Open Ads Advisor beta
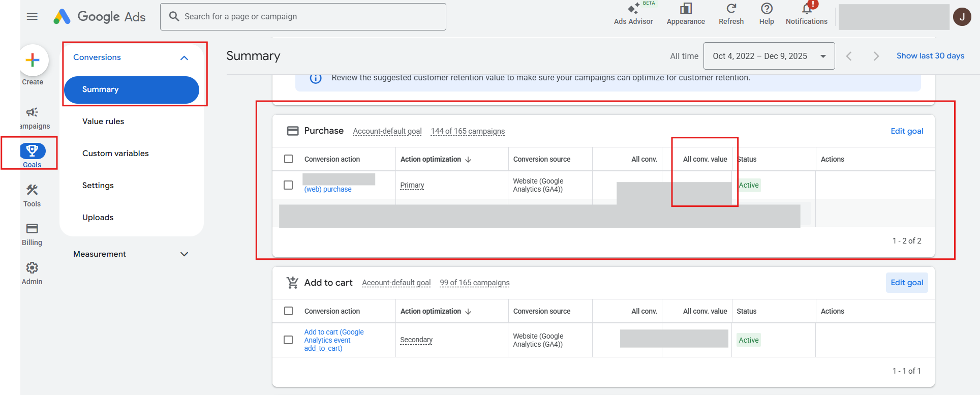Viewport: 980px width, 395px height. (x=633, y=14)
